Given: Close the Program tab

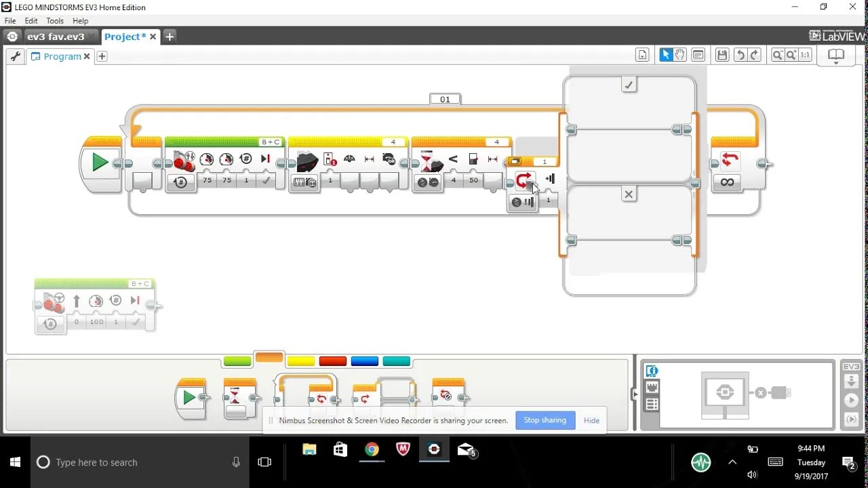Looking at the screenshot, I should coord(87,56).
